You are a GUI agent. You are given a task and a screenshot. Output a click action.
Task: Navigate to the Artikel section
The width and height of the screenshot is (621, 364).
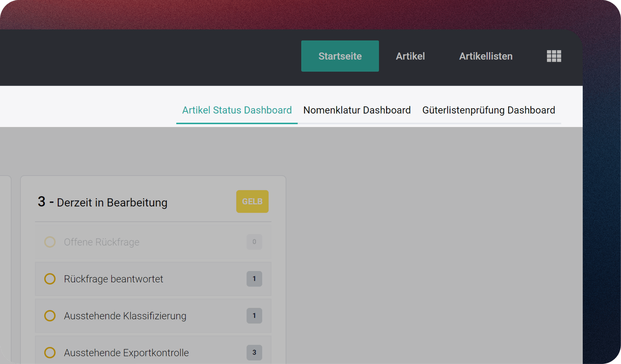click(410, 56)
